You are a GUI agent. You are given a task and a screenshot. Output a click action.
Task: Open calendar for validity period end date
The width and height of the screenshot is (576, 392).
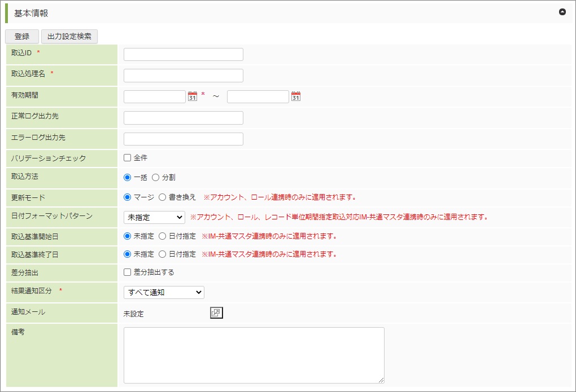(x=296, y=96)
